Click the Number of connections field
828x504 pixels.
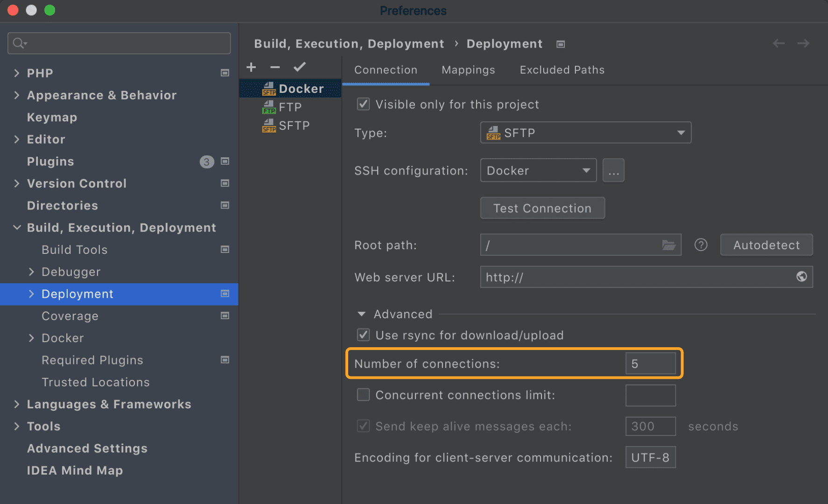pyautogui.click(x=651, y=364)
